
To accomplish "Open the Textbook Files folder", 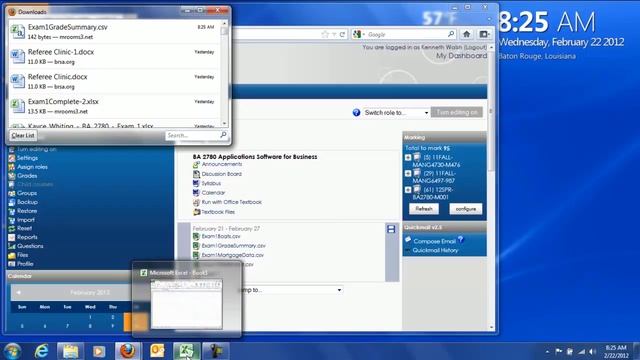I will pos(218,212).
